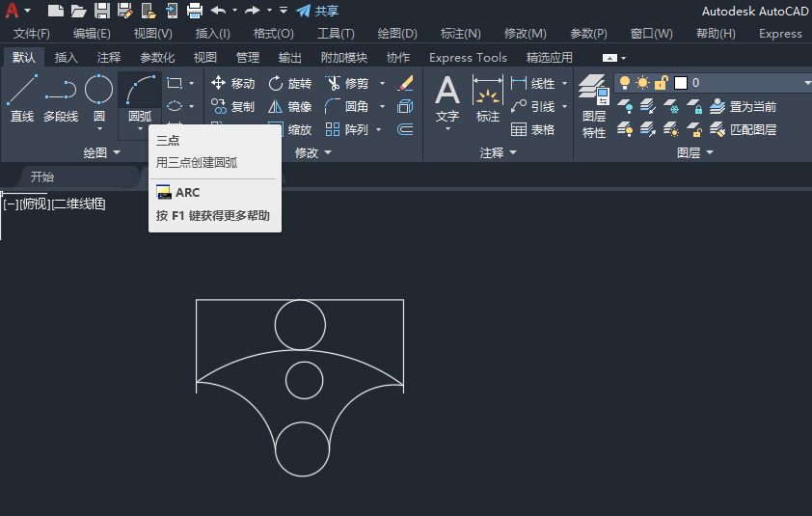Click the Save disk icon
Image resolution: width=812 pixels, height=516 pixels.
coord(101,11)
